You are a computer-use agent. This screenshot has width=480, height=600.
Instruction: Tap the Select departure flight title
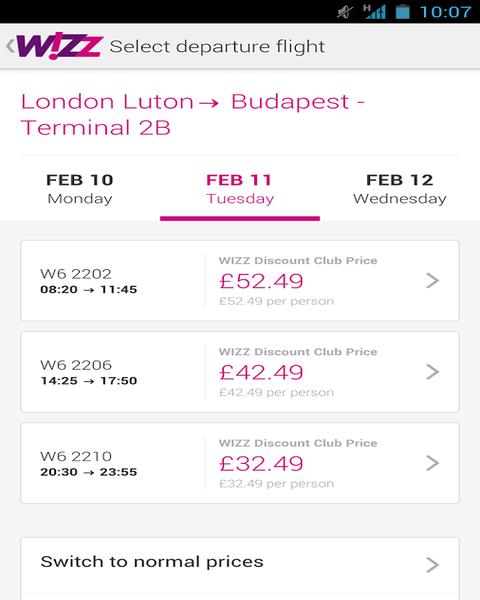tap(217, 47)
